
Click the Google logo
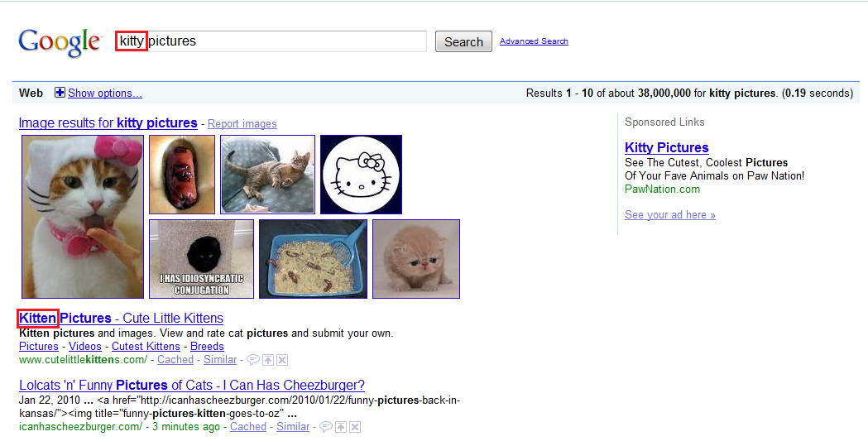point(60,42)
